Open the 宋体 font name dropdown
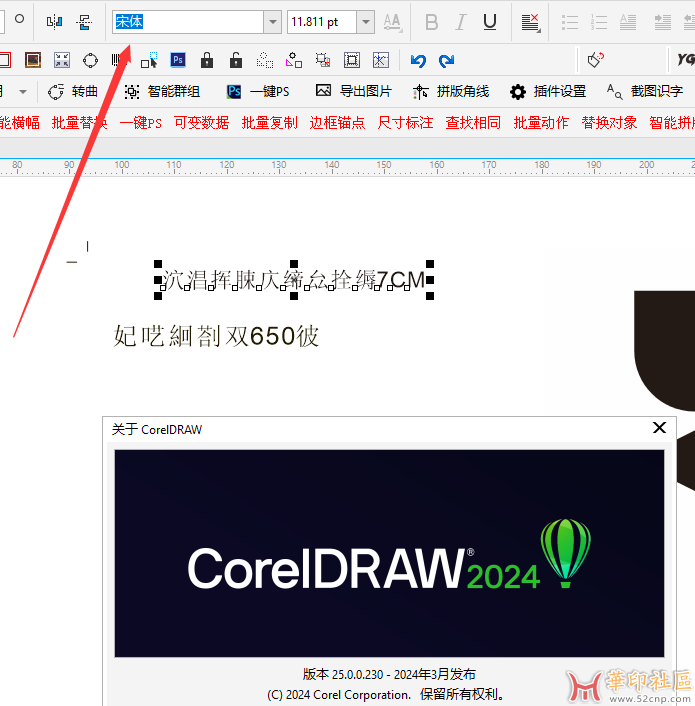This screenshot has height=706, width=695. 272,22
